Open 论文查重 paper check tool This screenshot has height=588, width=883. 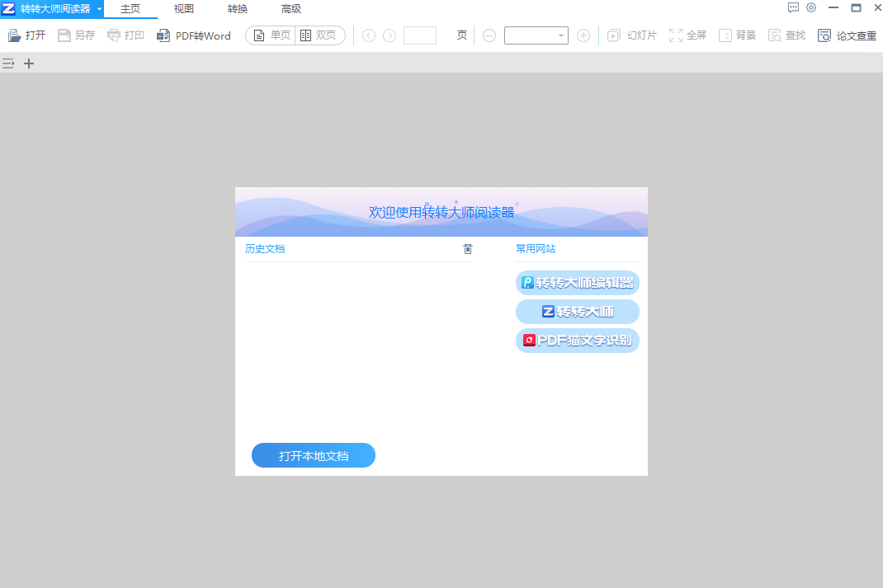pyautogui.click(x=847, y=35)
